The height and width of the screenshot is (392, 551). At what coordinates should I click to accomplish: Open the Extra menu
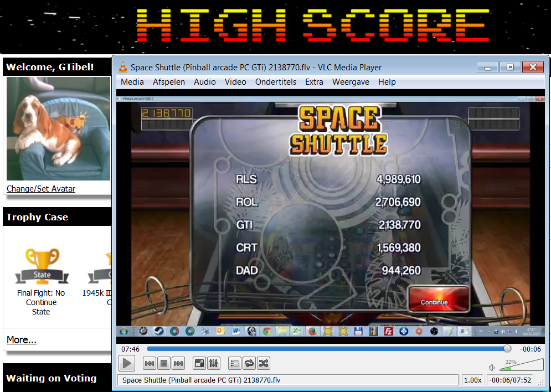pos(314,82)
